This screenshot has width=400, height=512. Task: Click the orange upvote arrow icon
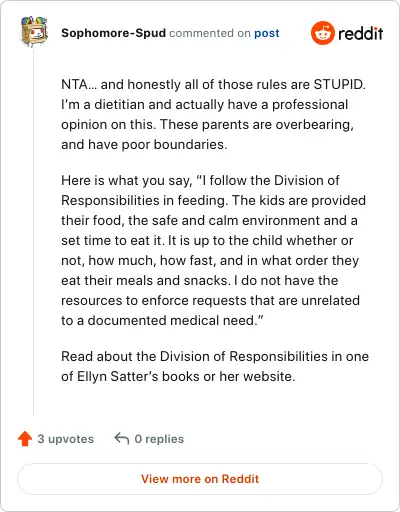pyautogui.click(x=25, y=439)
